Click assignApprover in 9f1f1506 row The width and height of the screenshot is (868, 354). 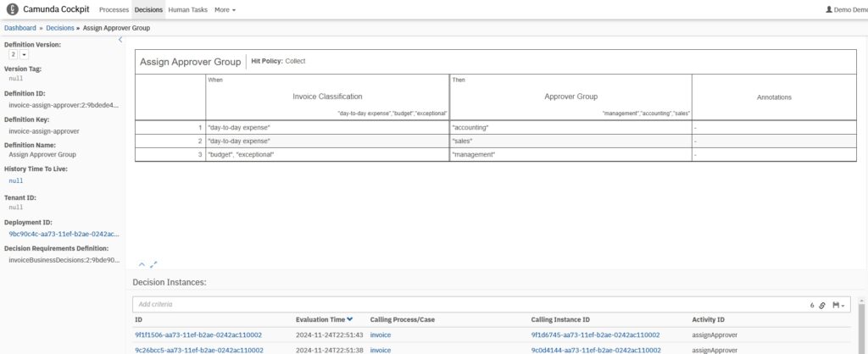[714, 335]
